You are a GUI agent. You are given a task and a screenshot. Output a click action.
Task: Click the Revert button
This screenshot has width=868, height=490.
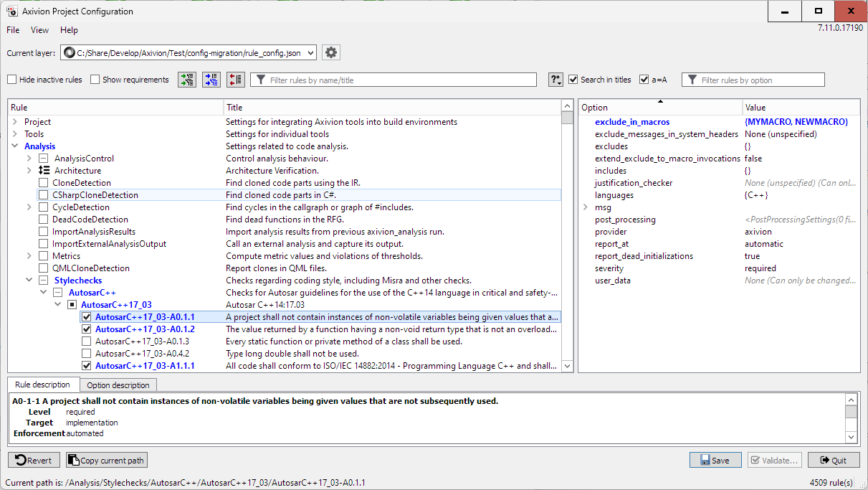[34, 461]
